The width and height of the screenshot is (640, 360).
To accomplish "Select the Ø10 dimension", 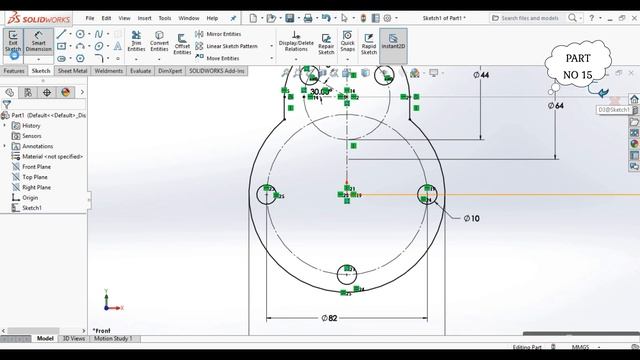I will coord(471,218).
